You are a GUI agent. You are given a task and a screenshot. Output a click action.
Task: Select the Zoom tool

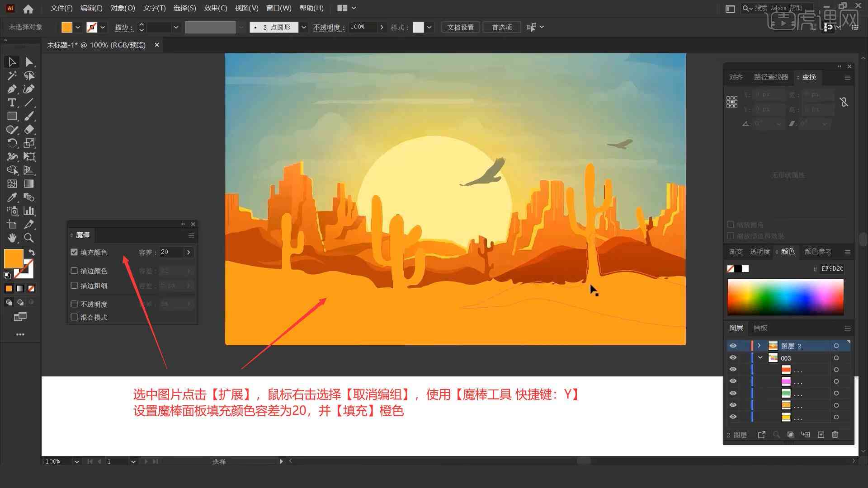click(x=28, y=238)
